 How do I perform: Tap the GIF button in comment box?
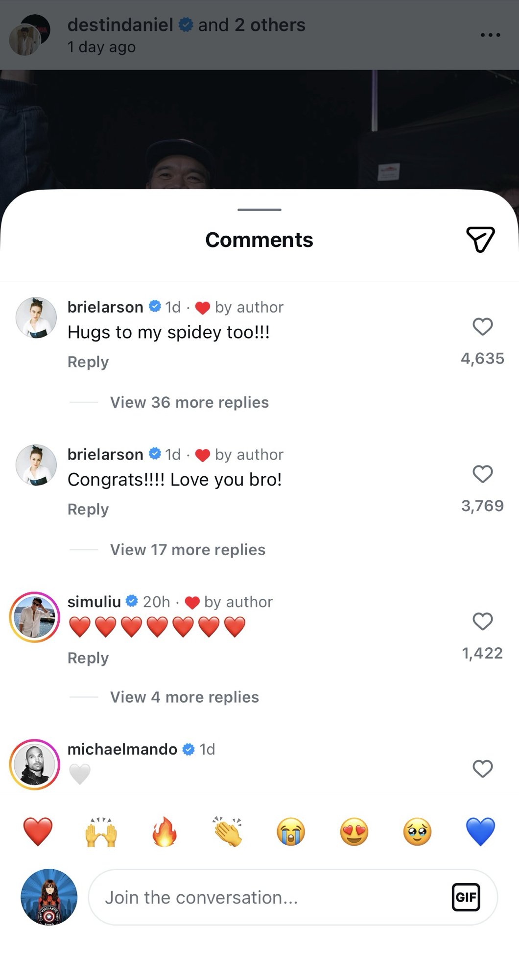coord(465,897)
